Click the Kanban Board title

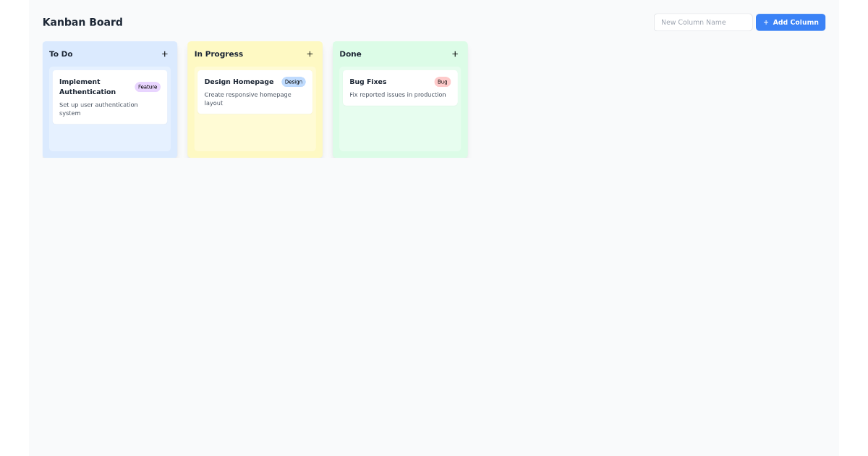pyautogui.click(x=82, y=22)
